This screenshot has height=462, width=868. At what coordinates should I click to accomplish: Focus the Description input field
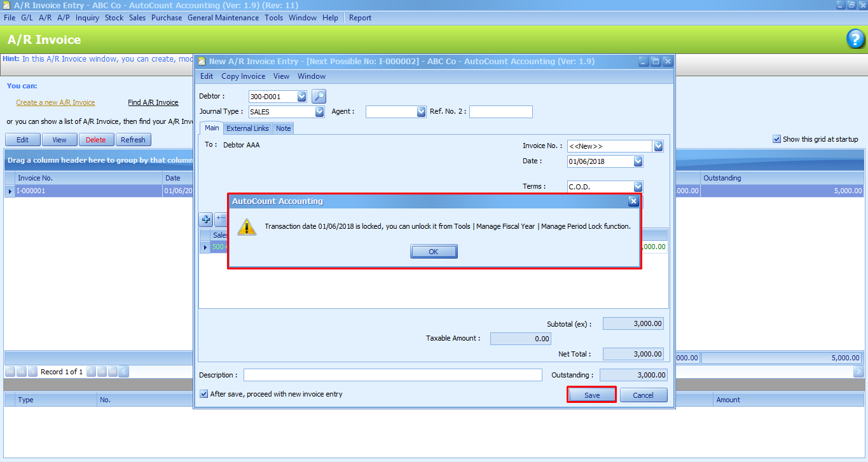pyautogui.click(x=393, y=375)
